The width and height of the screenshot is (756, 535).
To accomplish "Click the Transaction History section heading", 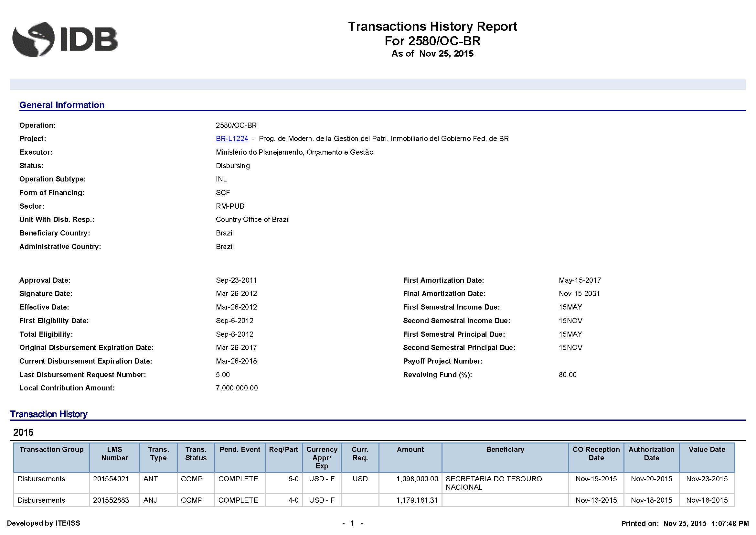I will [49, 414].
